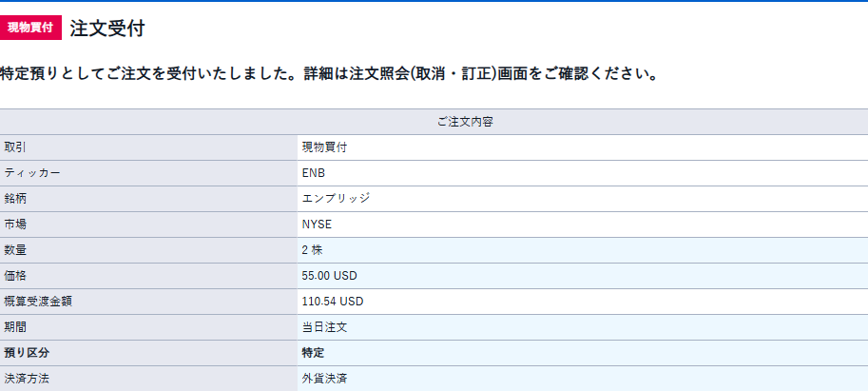Click the 外貨決済 settlement method value
This screenshot has height=391, width=868.
pyautogui.click(x=324, y=379)
